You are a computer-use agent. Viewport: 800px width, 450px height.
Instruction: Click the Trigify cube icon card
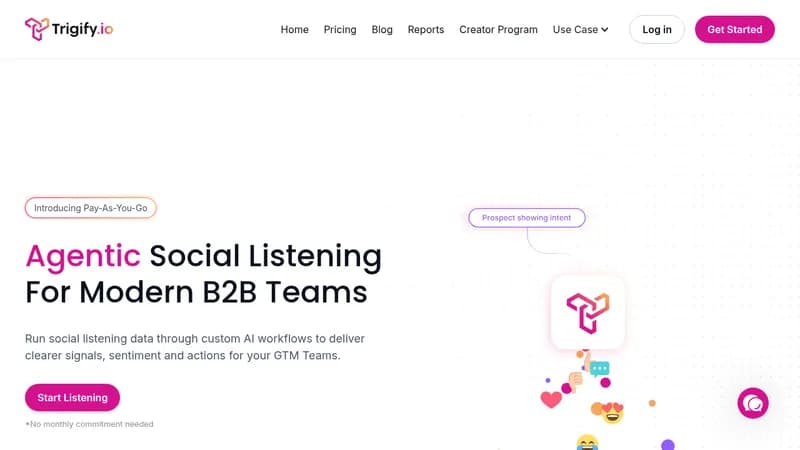(x=588, y=312)
